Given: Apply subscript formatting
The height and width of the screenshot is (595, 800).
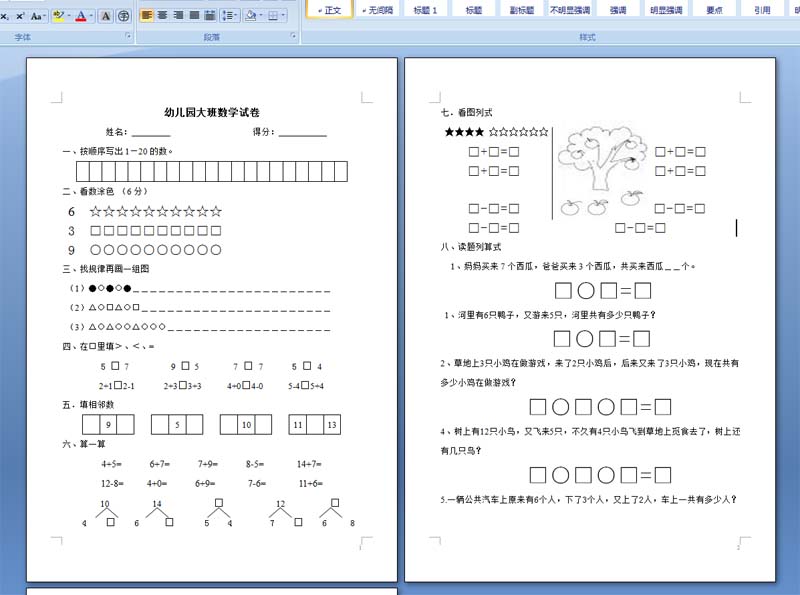Looking at the screenshot, I should (x=4, y=16).
